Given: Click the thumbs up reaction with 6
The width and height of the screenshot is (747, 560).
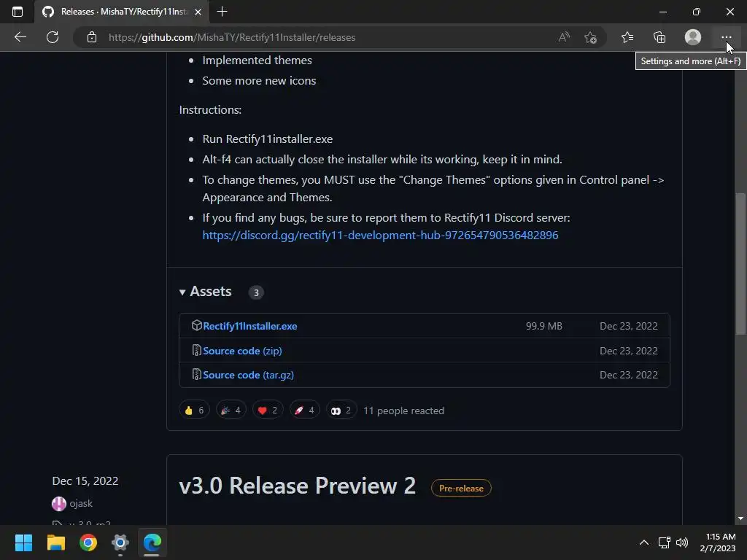Looking at the screenshot, I should coord(194,411).
